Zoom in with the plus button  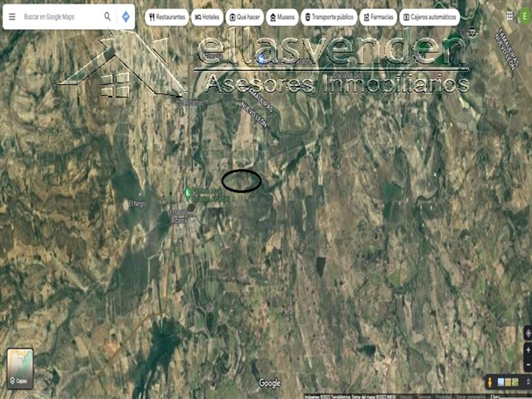pyautogui.click(x=528, y=350)
